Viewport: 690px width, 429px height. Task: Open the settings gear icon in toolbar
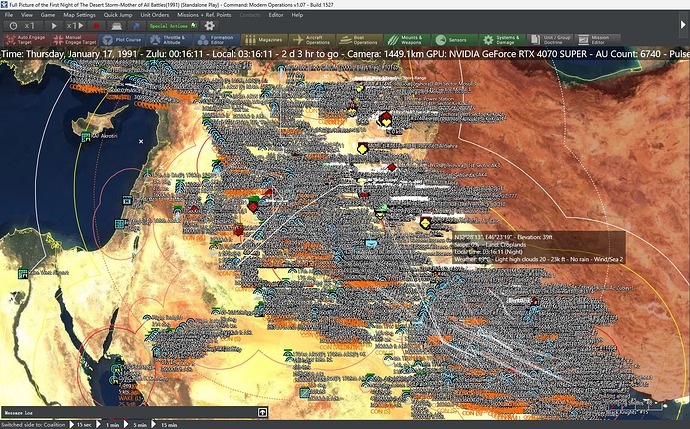209,26
